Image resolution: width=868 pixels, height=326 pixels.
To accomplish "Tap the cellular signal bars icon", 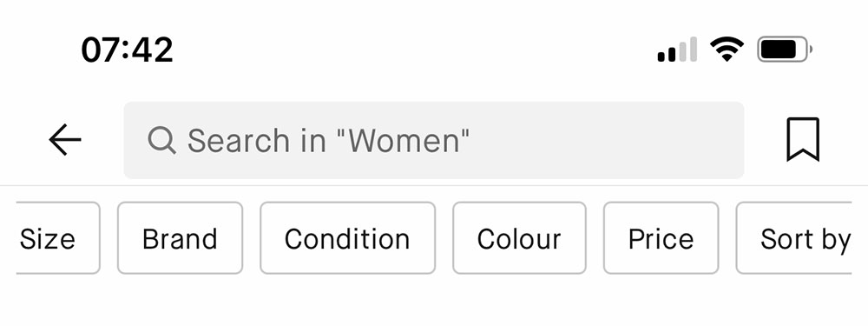I will pyautogui.click(x=677, y=50).
